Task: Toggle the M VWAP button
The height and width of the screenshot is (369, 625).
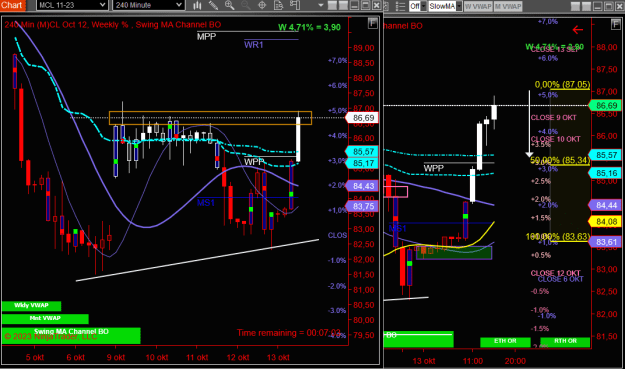Action: 508,6
